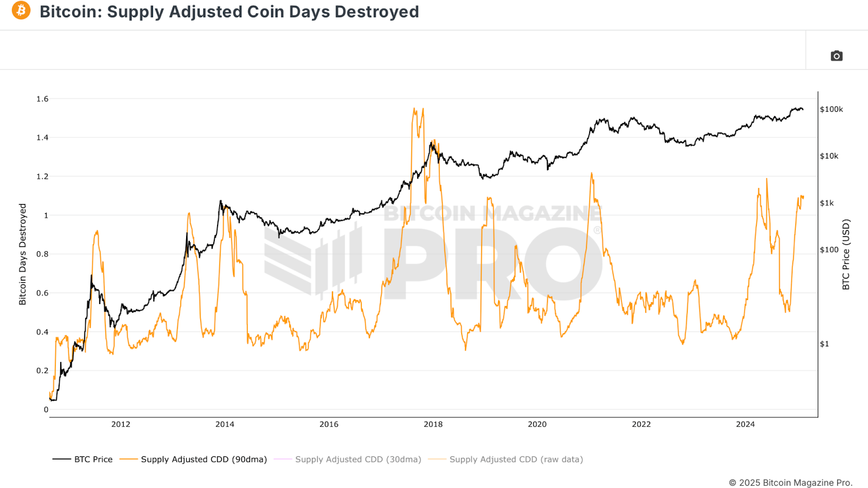
Task: Click the 2025 Bitcoin Magazine Pro copyright link
Action: coord(790,482)
